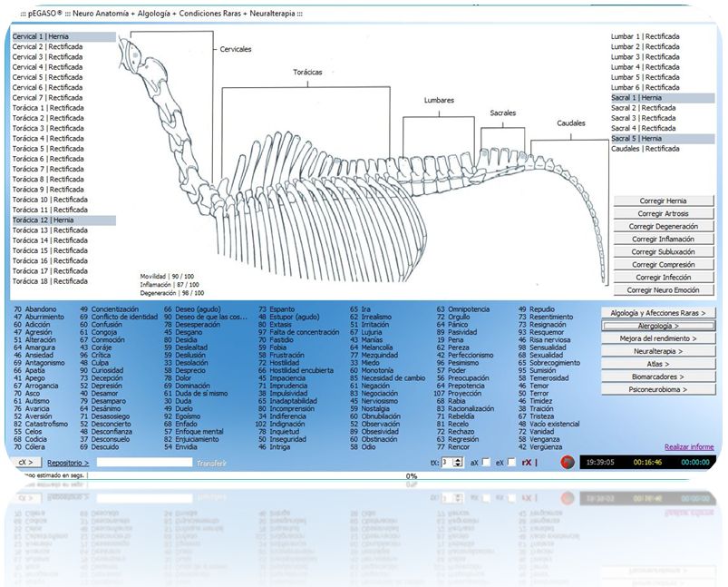
Task: Click Corregir Hernia button
Action: pyautogui.click(x=664, y=201)
